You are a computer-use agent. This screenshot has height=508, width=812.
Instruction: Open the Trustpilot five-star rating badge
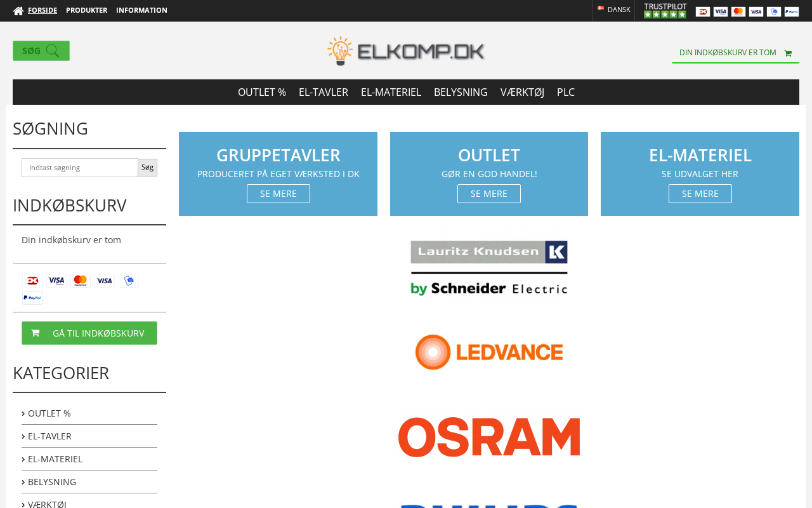click(665, 11)
